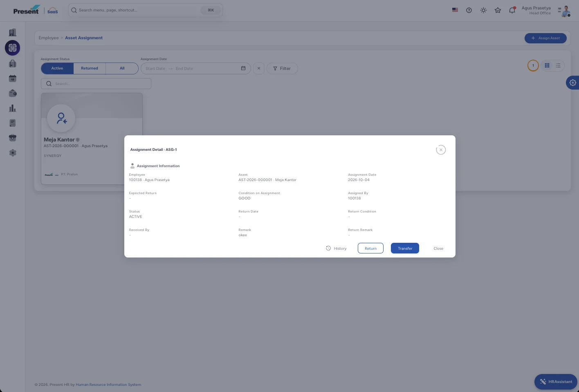
Task: Open the wallet icon in the sidebar
Action: click(x=13, y=93)
